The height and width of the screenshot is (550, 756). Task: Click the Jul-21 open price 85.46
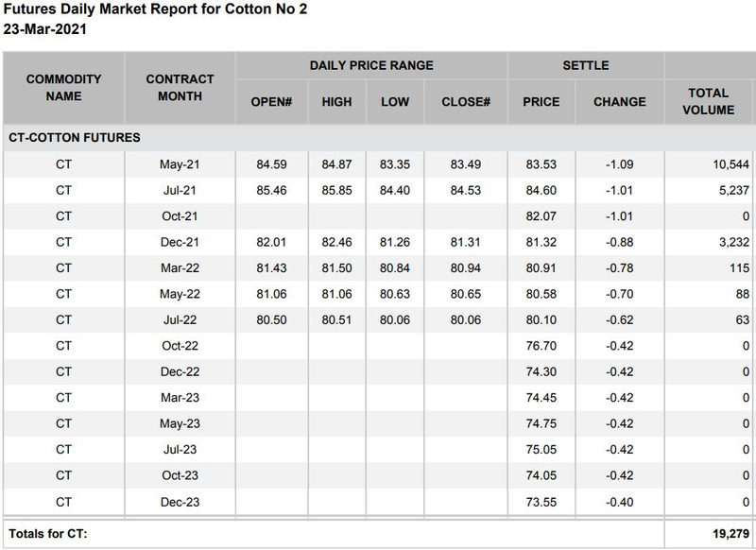pyautogui.click(x=274, y=191)
